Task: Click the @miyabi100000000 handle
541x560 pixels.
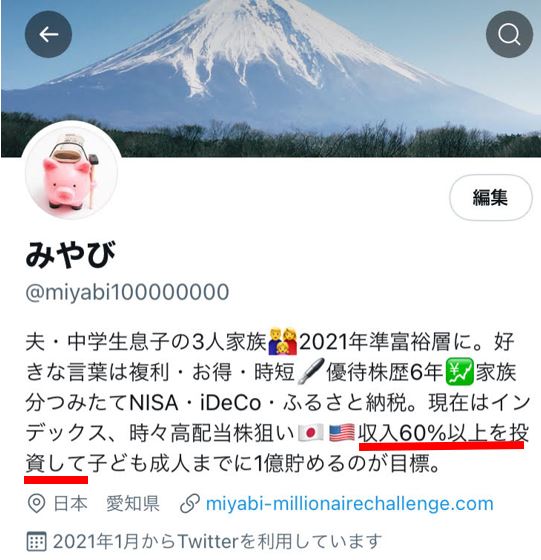Action: 127,292
